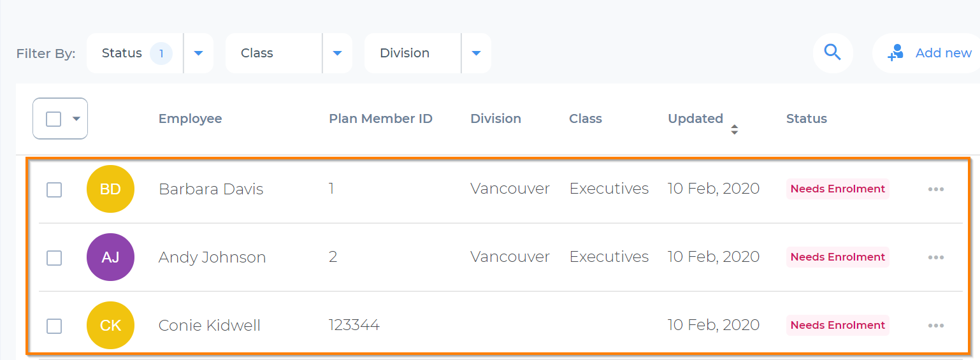This screenshot has height=360, width=980.
Task: Open more options for Andy Johnson
Action: pyautogui.click(x=935, y=257)
